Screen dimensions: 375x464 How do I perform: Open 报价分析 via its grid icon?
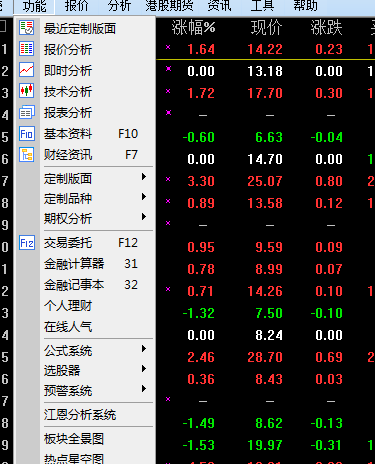[26, 49]
